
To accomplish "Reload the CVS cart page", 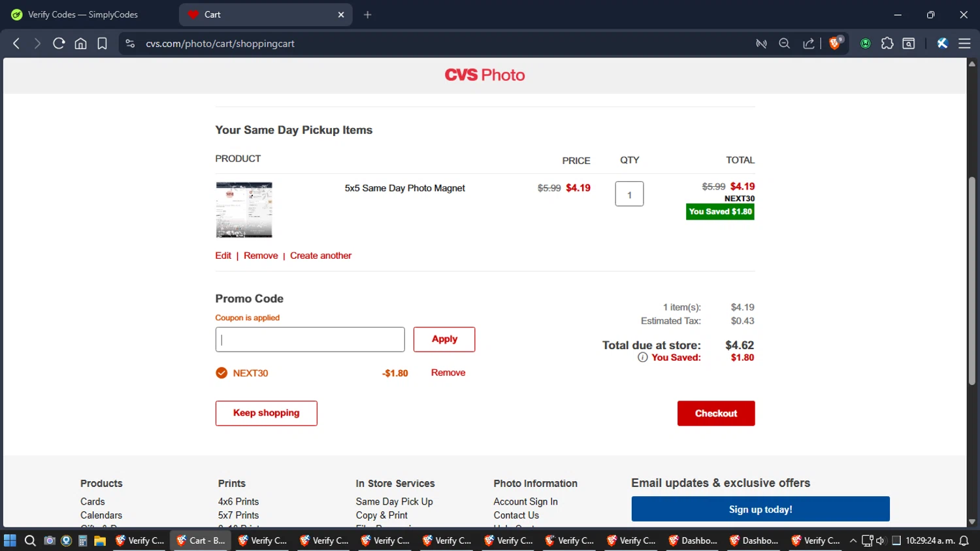I will coord(59,44).
